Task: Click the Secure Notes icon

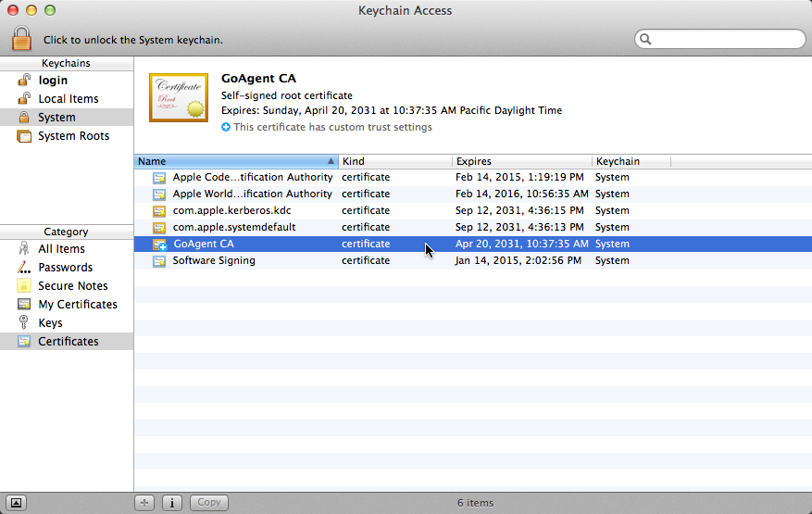Action: coord(24,285)
